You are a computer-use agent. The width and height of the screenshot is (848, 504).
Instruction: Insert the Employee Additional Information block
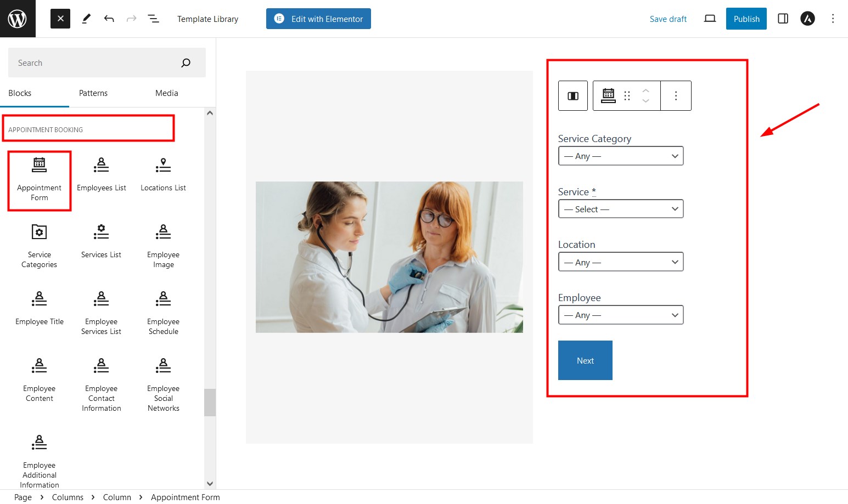click(x=40, y=461)
